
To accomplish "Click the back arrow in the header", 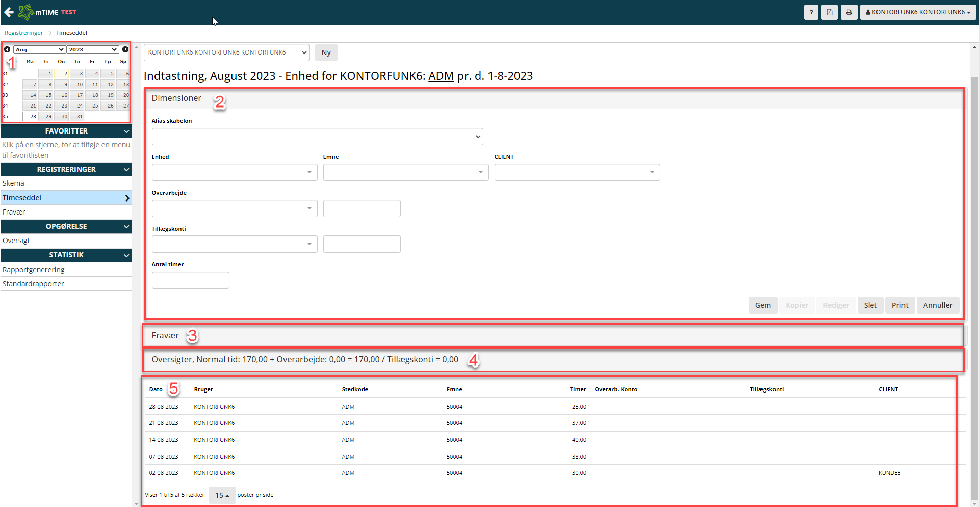I will coord(9,12).
